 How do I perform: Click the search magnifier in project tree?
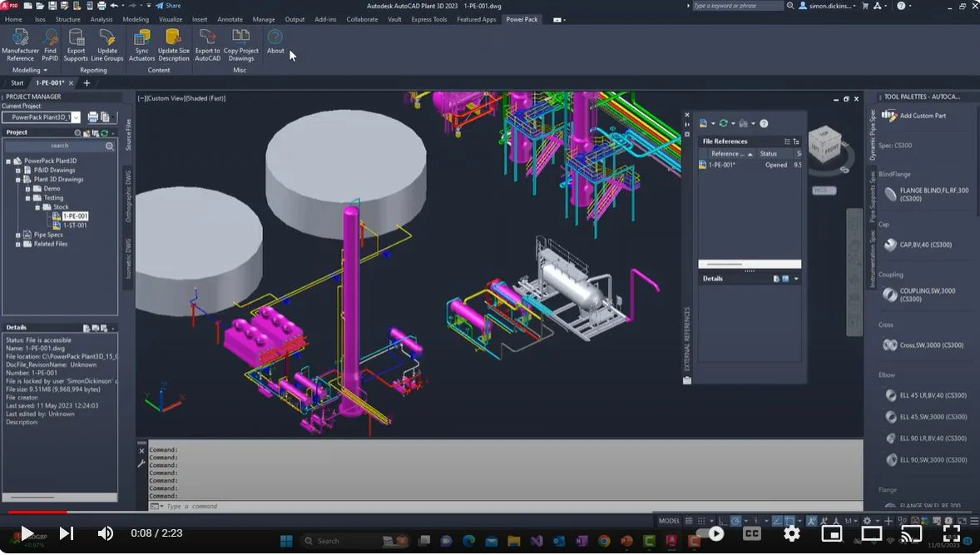(x=109, y=146)
